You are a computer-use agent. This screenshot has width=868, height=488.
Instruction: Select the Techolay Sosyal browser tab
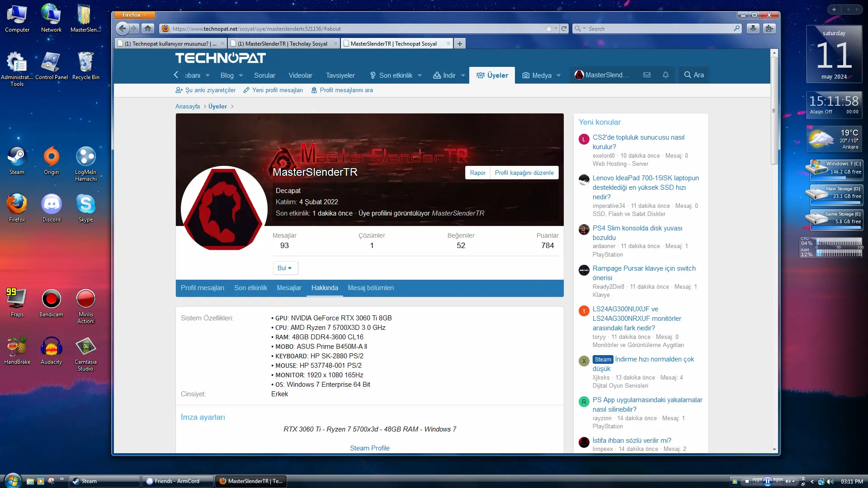[x=283, y=44]
